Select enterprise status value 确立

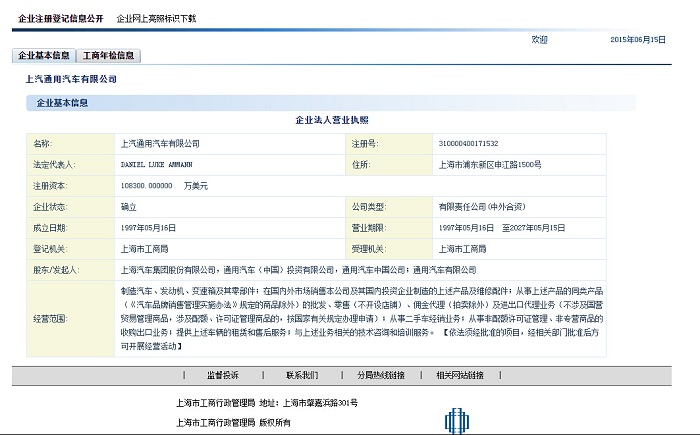pos(129,207)
